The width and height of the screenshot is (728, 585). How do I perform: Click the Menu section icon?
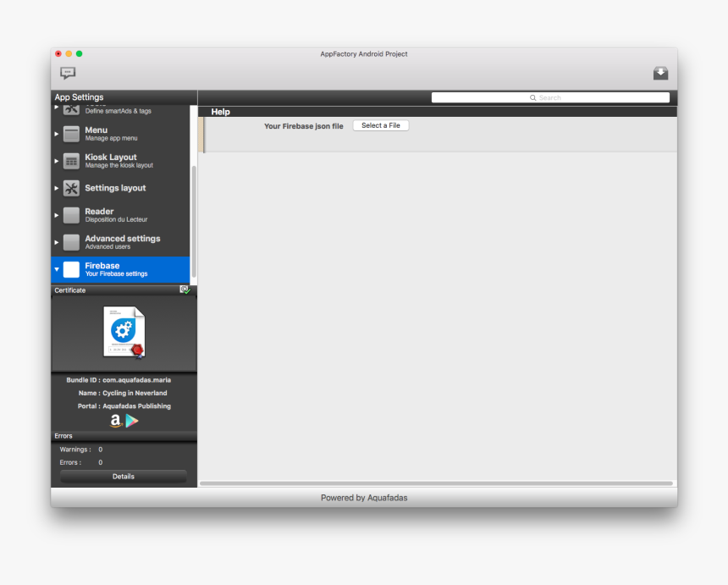click(x=71, y=134)
